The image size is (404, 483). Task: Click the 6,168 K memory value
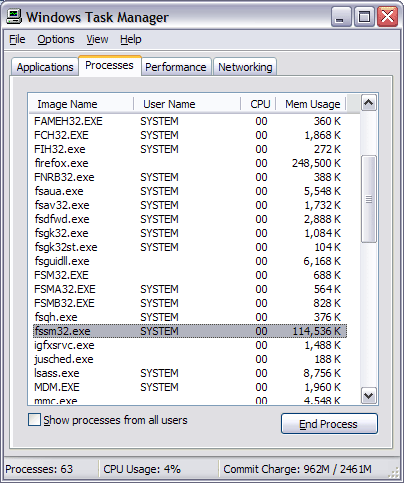coord(322,261)
